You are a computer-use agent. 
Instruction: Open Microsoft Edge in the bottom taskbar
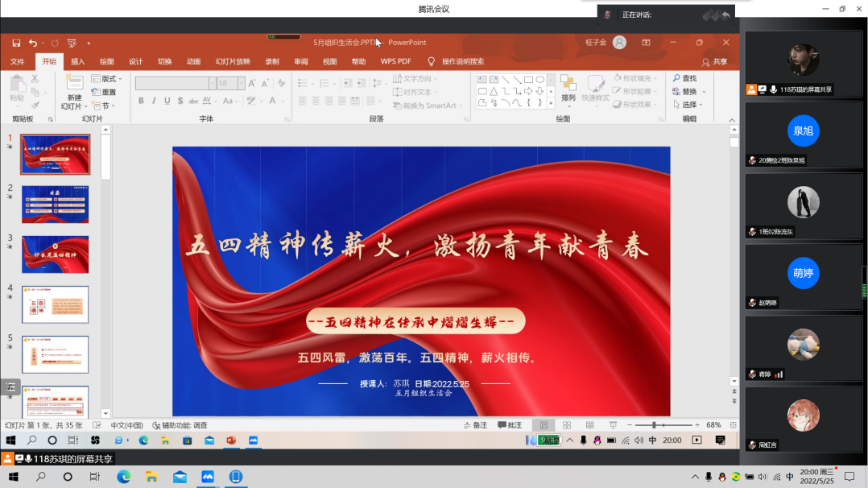[123, 477]
